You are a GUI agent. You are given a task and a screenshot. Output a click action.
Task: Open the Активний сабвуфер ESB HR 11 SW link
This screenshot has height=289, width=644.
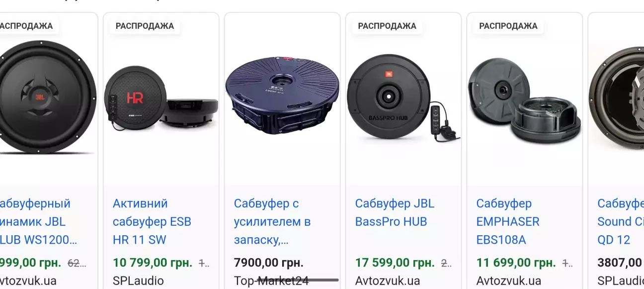click(x=152, y=221)
